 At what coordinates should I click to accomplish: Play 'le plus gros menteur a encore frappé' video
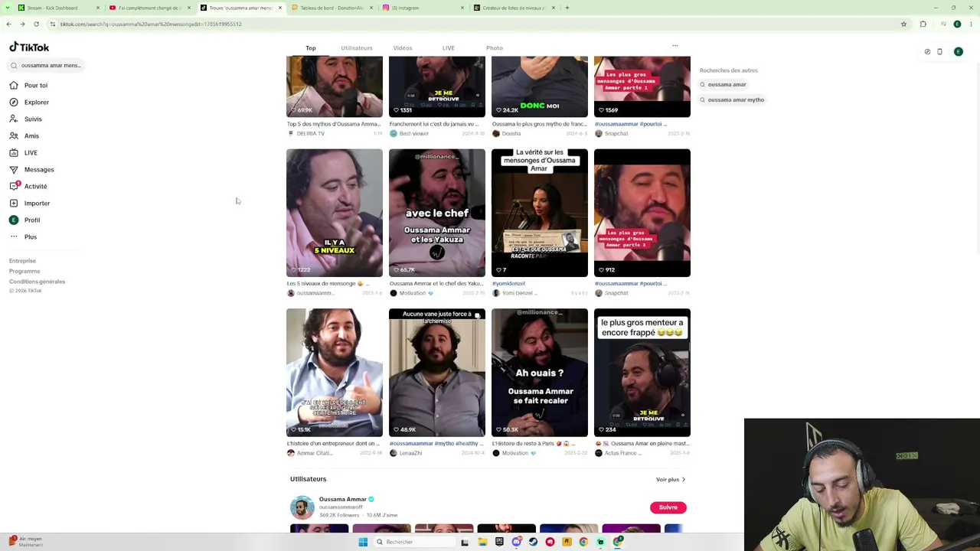pos(642,373)
